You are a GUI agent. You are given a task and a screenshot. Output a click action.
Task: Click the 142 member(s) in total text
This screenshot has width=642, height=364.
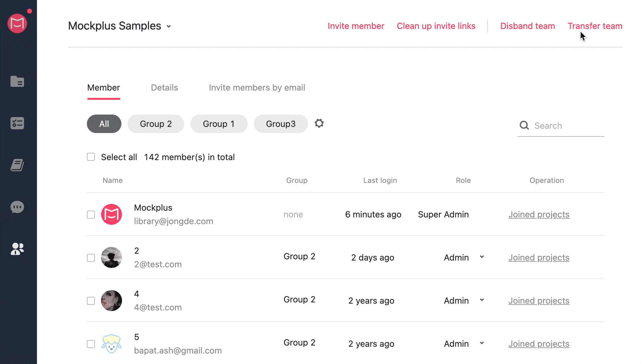tap(189, 157)
